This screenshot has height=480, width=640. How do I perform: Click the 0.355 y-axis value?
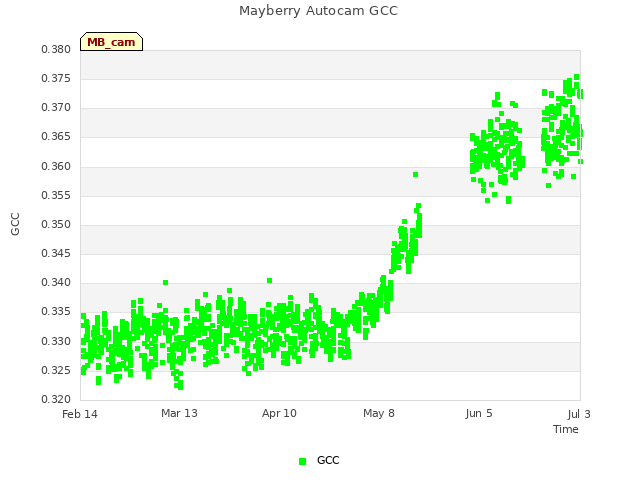coord(56,196)
